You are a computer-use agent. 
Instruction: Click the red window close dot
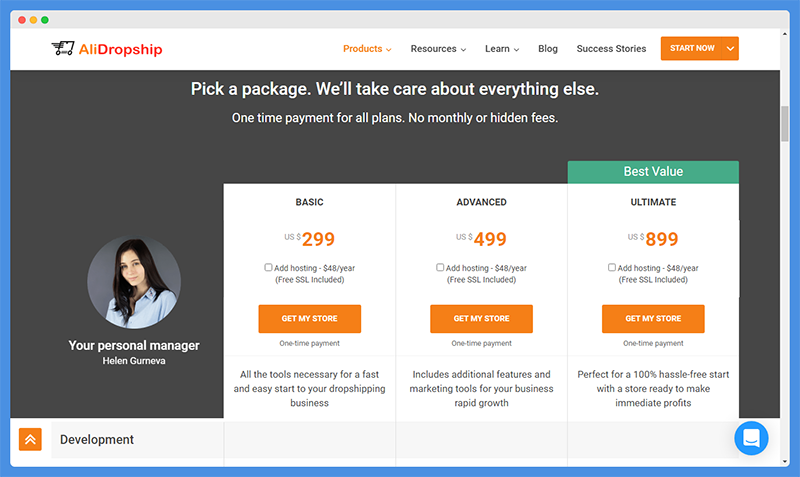pyautogui.click(x=21, y=20)
